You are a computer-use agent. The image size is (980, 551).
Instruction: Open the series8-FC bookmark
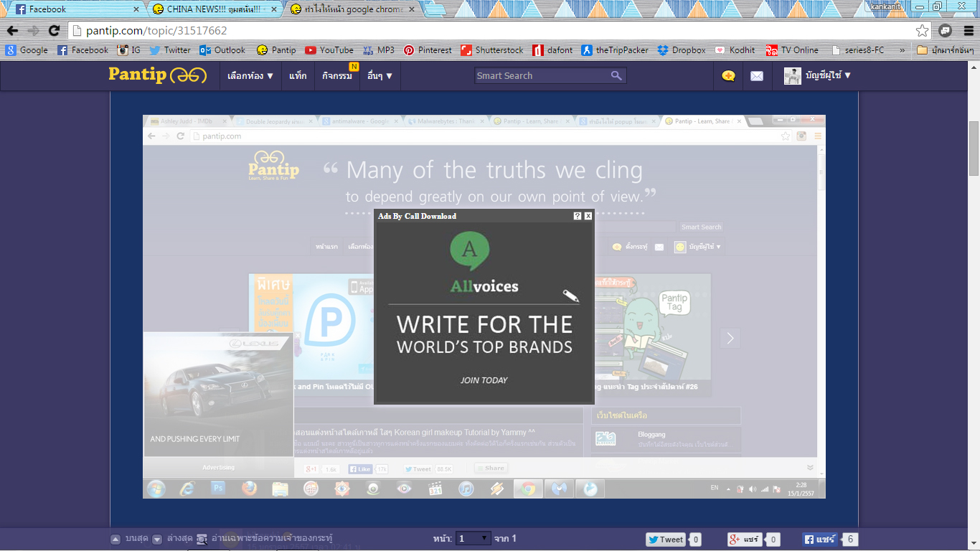(858, 50)
